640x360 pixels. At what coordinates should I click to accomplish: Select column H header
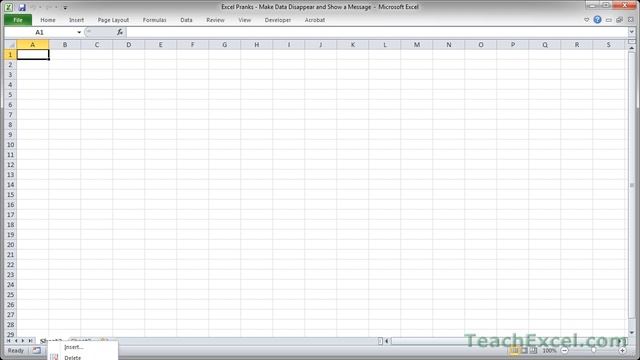click(x=256, y=44)
